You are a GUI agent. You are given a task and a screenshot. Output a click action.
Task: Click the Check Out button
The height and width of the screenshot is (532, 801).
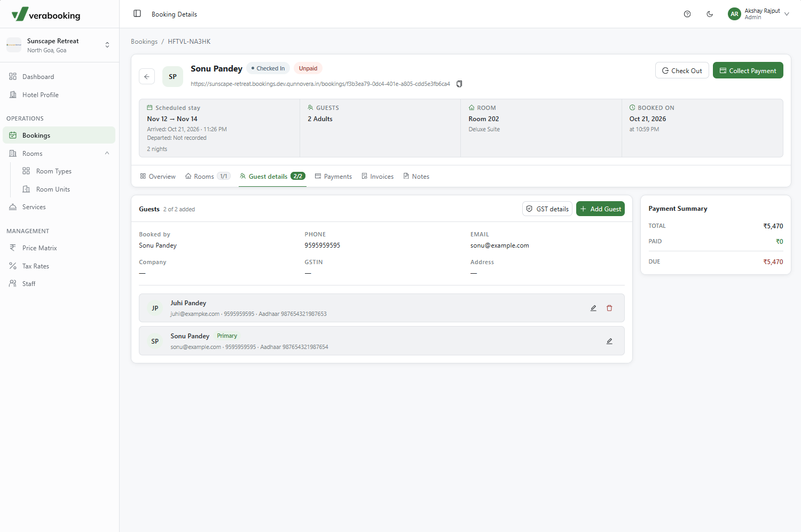(x=682, y=70)
